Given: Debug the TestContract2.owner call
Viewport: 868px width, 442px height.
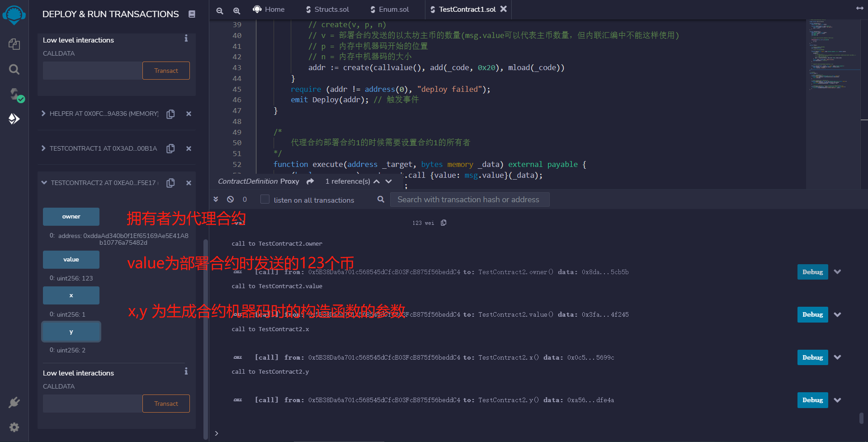Looking at the screenshot, I should (x=812, y=272).
